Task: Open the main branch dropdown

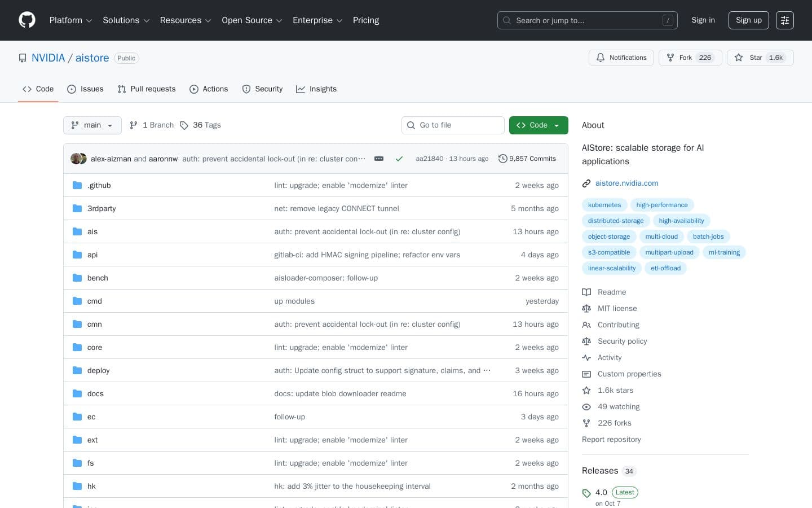Action: (x=92, y=125)
